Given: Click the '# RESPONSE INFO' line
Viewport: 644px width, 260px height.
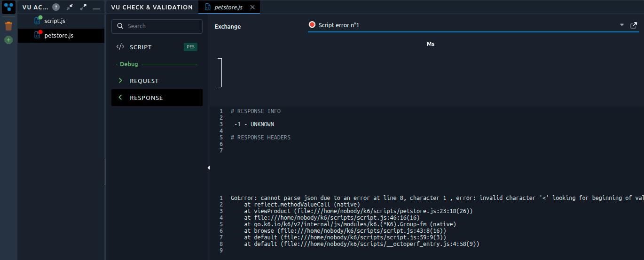Looking at the screenshot, I should (256, 111).
